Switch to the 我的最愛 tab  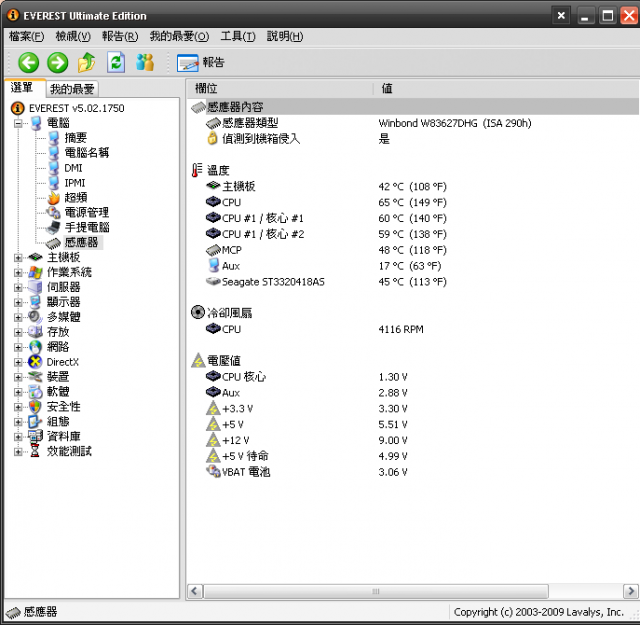[72, 89]
